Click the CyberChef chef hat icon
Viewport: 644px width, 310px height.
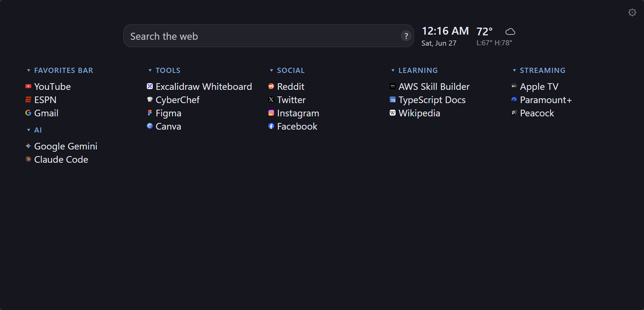(x=150, y=99)
